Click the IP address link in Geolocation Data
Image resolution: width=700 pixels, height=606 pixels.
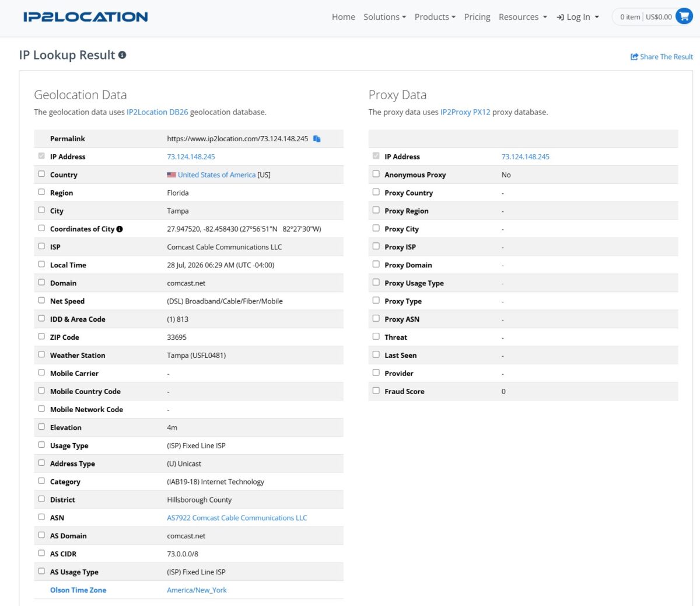pos(191,156)
